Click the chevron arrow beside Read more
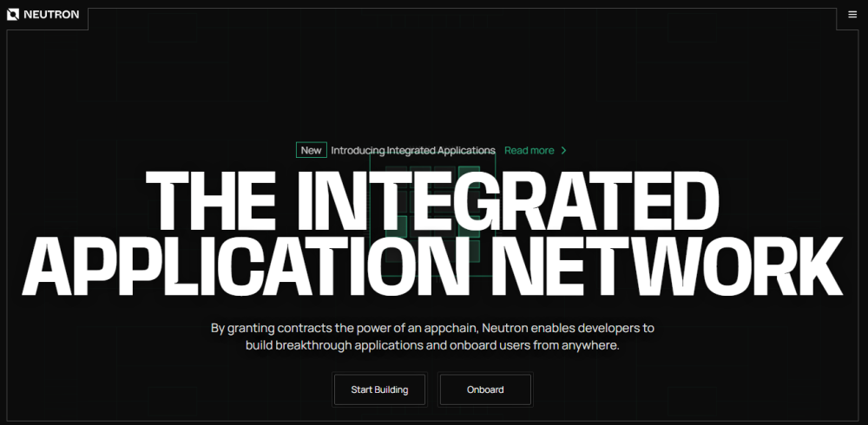 [x=563, y=150]
